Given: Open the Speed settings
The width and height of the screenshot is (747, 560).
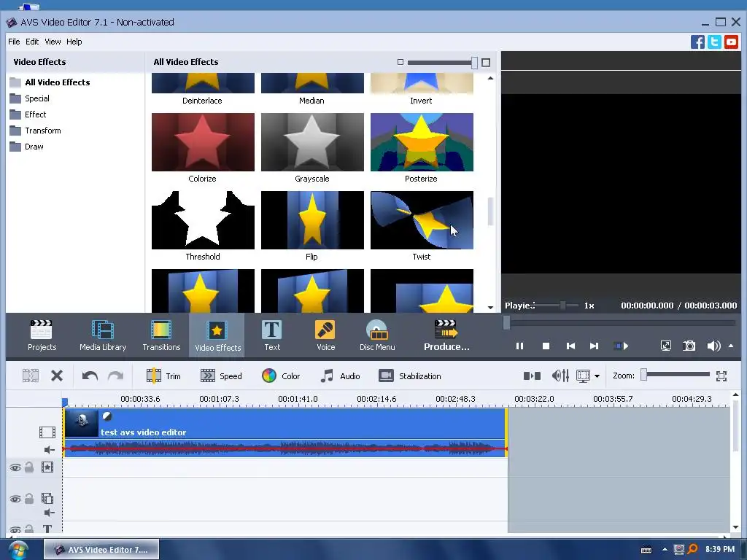Looking at the screenshot, I should (x=221, y=376).
